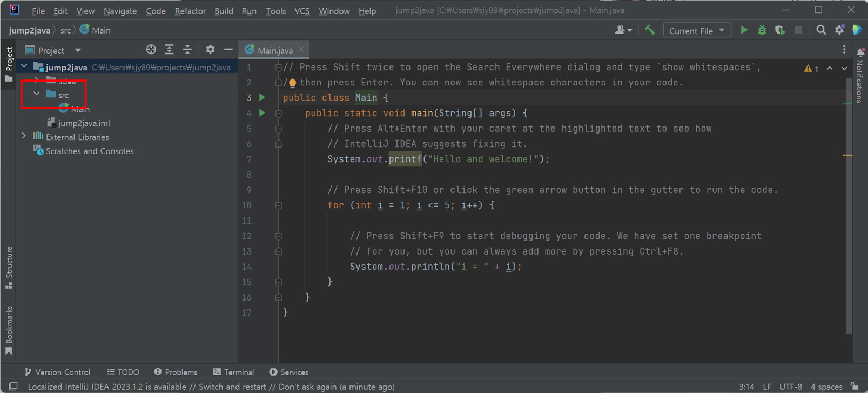Viewport: 868px width, 393px height.
Task: Open Notifications bell panel
Action: click(860, 52)
